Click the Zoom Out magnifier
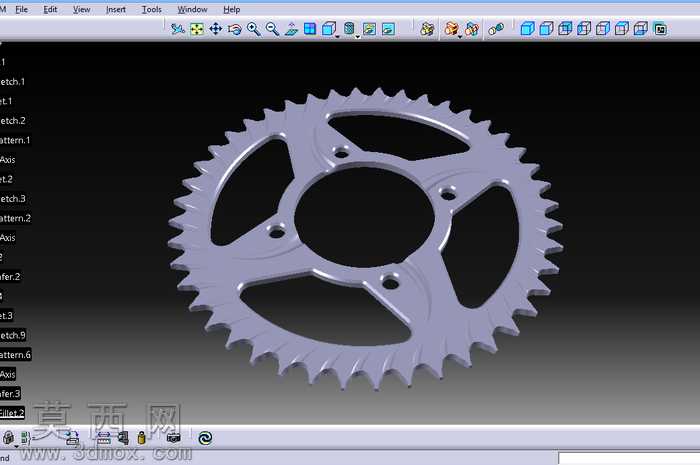700x465 pixels. (x=272, y=29)
